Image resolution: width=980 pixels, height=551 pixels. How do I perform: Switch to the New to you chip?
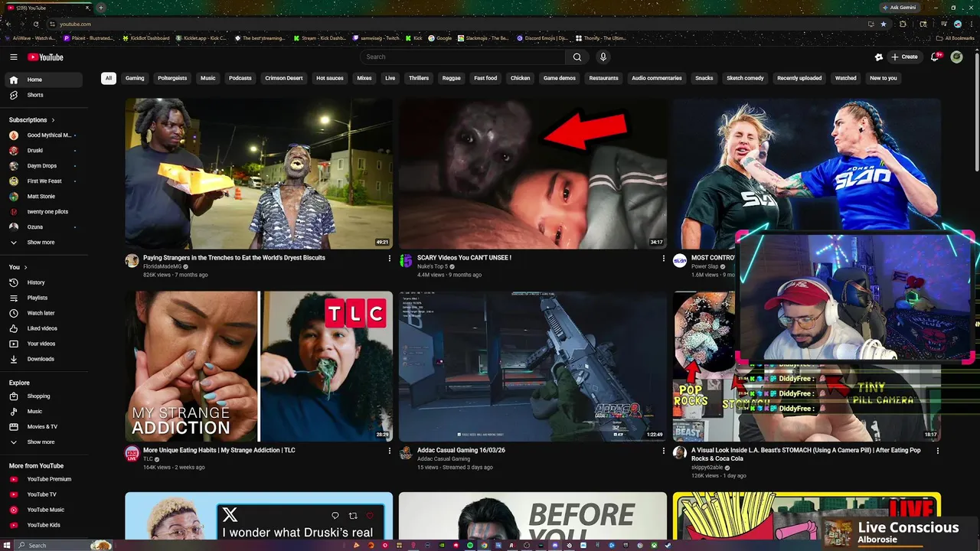click(883, 78)
